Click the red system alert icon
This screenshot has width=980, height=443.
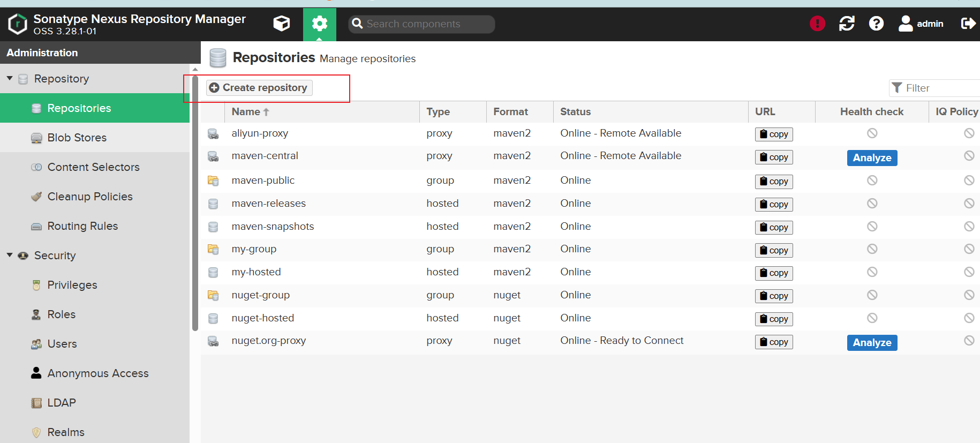tap(817, 24)
